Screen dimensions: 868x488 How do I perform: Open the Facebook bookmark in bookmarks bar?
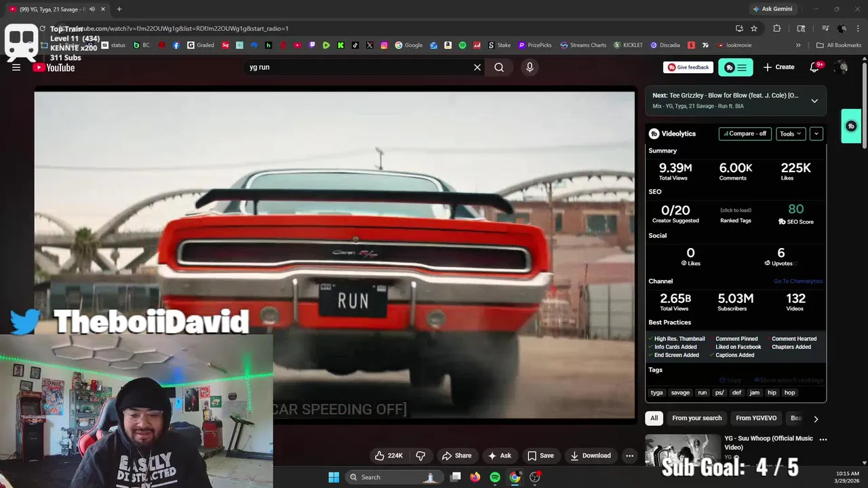[176, 45]
